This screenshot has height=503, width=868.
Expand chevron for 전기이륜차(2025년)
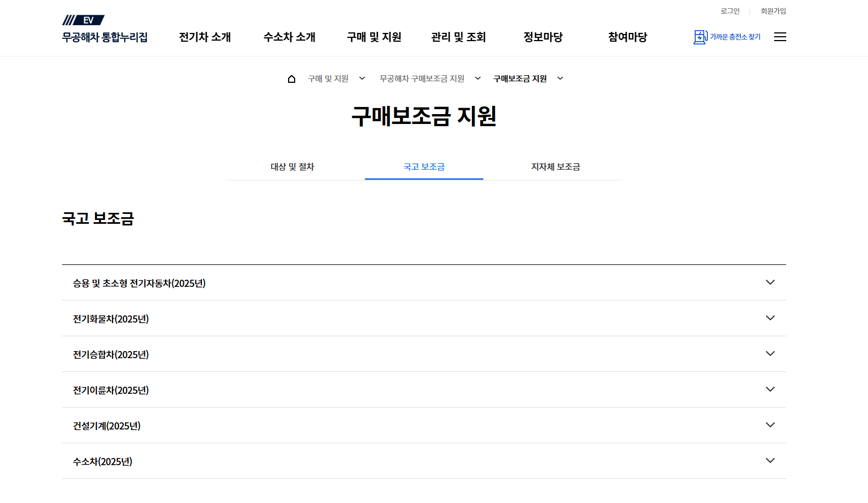point(770,389)
